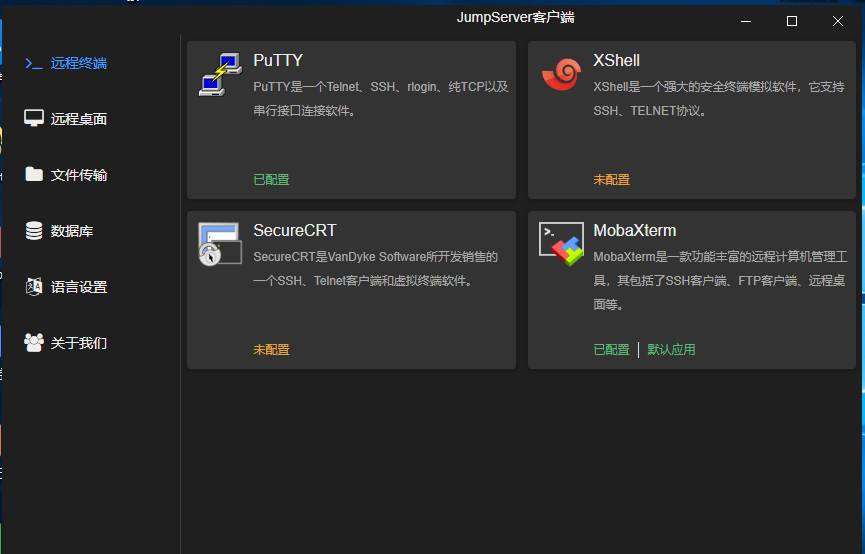Screen dimensions: 865x554
Task: Select the MobaXterm card title
Action: [634, 230]
